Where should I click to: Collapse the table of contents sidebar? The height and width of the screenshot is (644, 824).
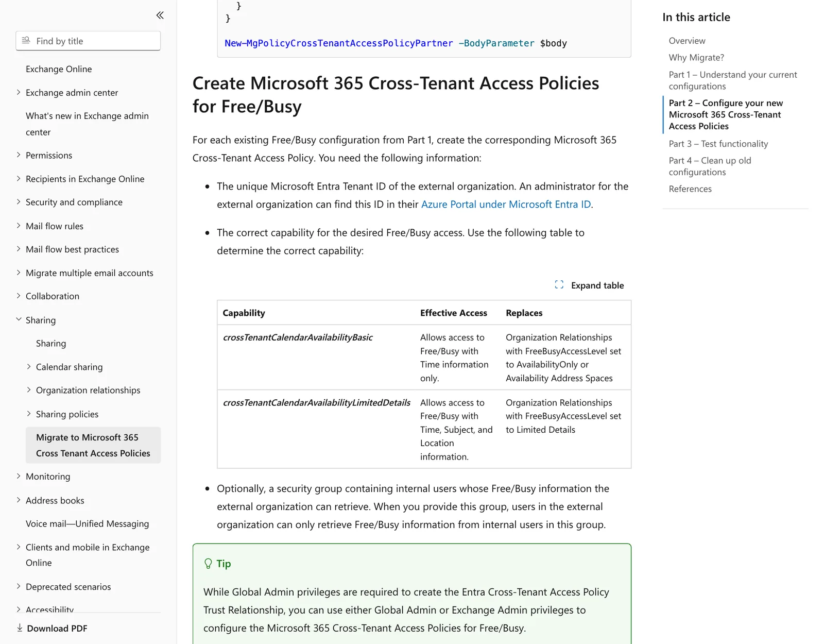coord(160,15)
